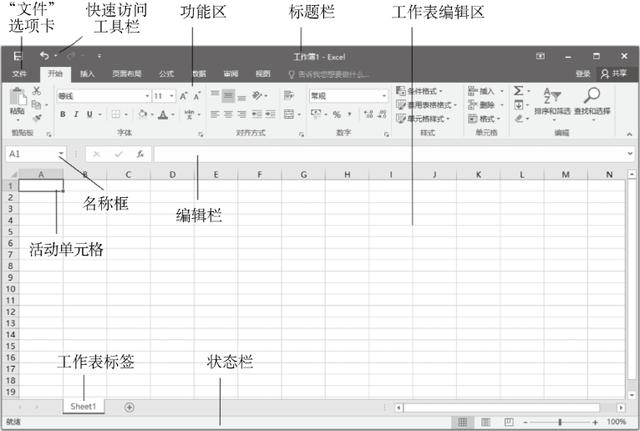Toggle align text right
This screenshot has width=640, height=431.
coord(242,114)
